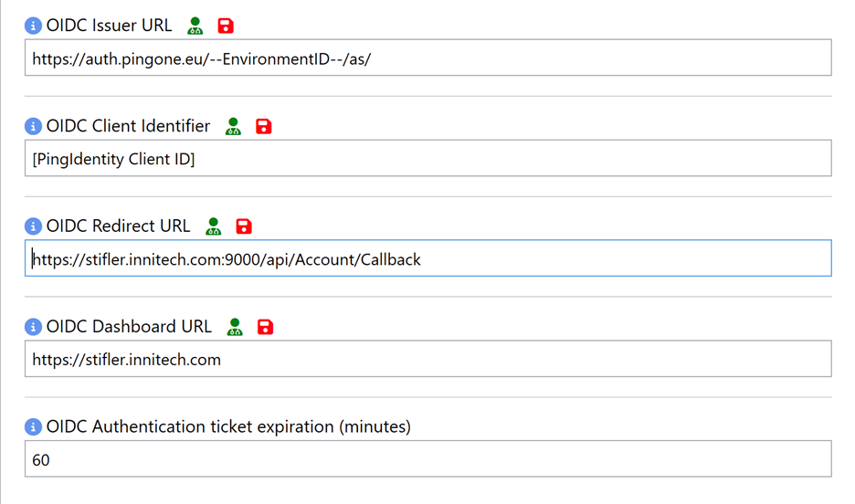Click the PingIdentity Client ID input box
Image resolution: width=855 pixels, height=504 pixels.
coord(427,159)
